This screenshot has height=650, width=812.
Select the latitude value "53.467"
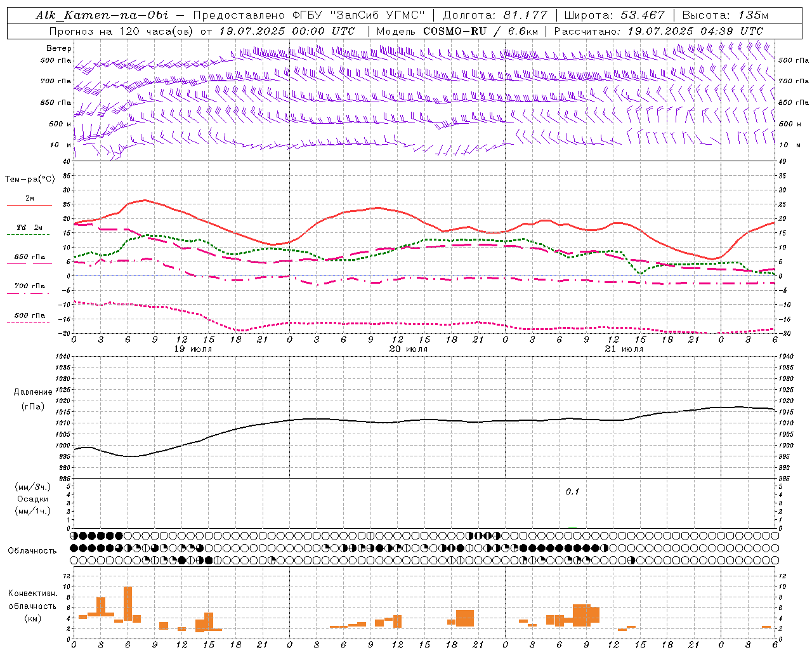(x=643, y=15)
